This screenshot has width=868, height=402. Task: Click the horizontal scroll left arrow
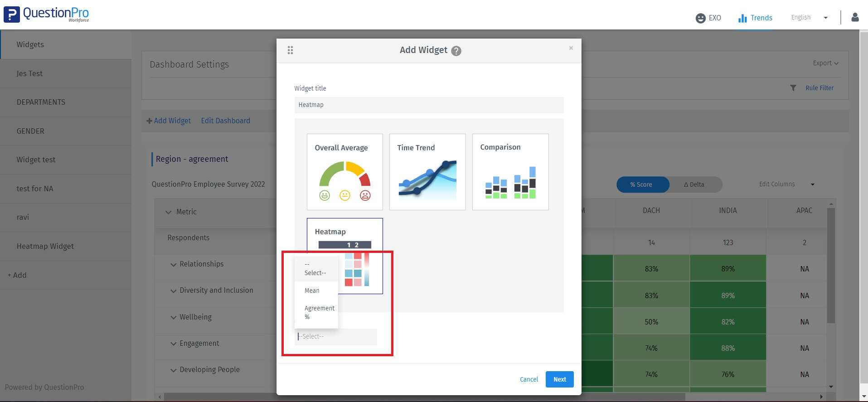(160, 397)
